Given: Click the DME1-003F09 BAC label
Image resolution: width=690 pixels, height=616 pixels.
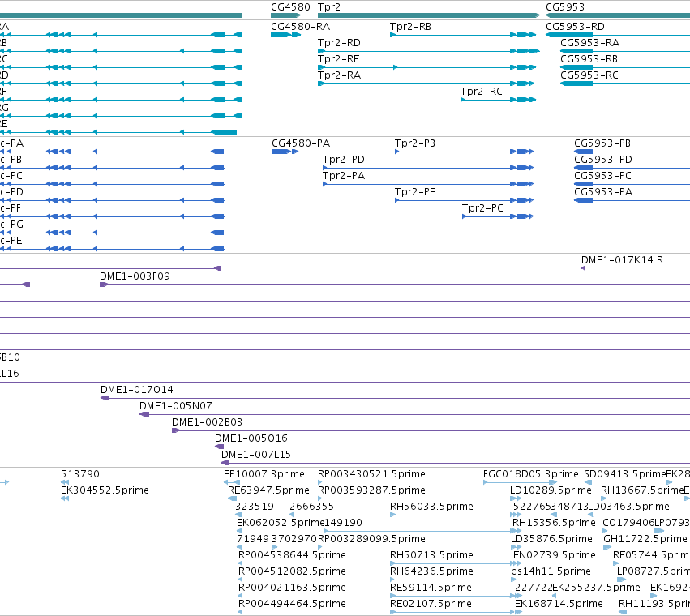Looking at the screenshot, I should 135,276.
